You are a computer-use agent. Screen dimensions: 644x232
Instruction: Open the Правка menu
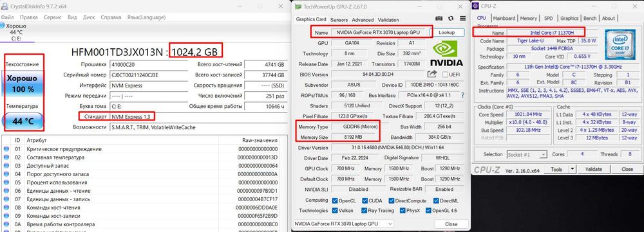[29, 17]
